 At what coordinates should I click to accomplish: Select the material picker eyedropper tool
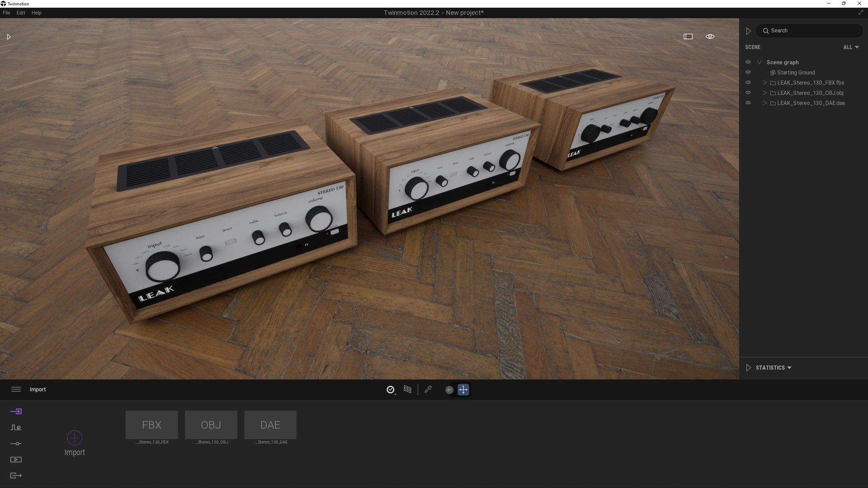tap(428, 389)
